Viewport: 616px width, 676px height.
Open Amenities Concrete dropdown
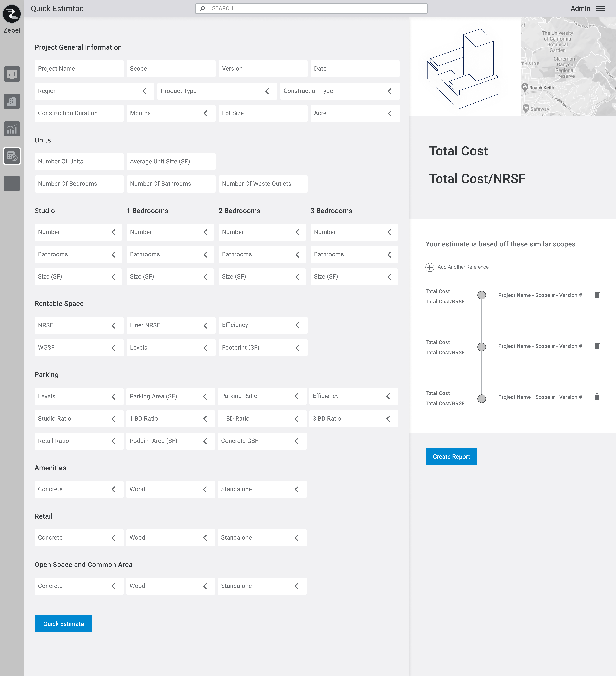79,490
